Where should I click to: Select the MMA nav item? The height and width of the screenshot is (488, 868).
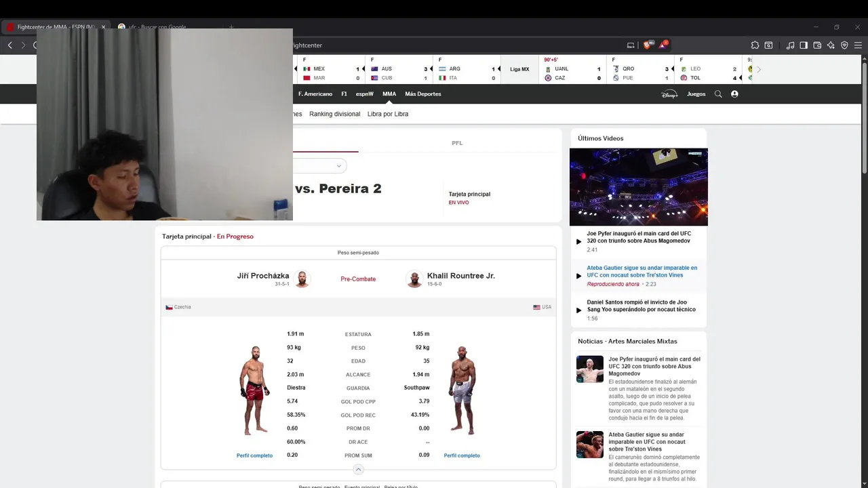[x=389, y=94]
